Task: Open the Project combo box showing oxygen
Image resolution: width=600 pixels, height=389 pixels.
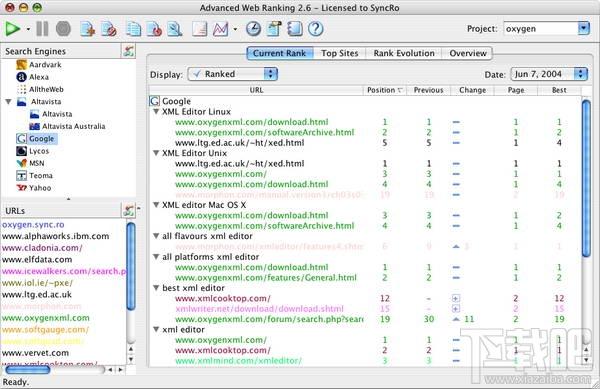Action: click(x=546, y=29)
